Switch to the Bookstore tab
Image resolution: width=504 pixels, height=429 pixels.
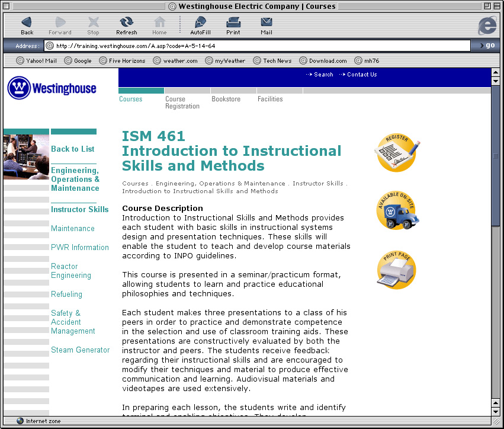[x=226, y=99]
